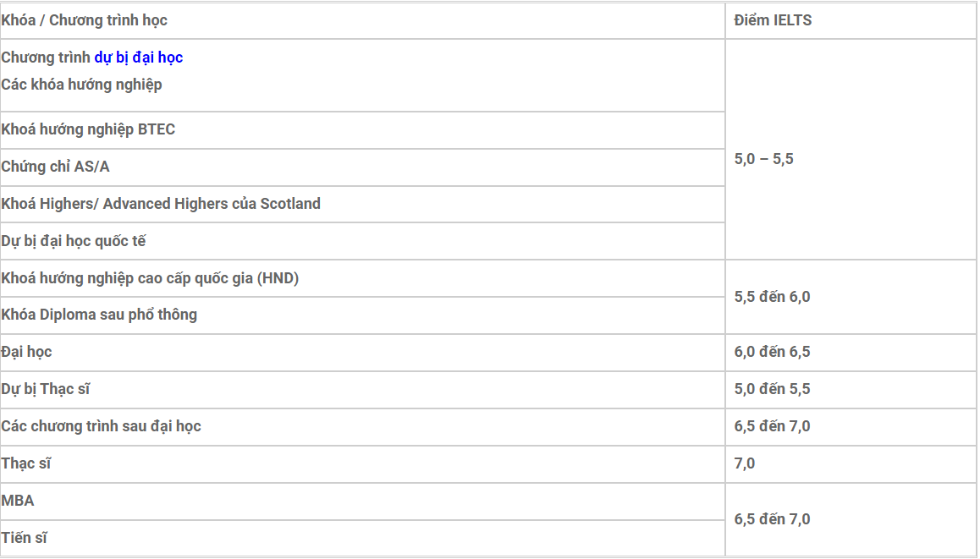Click 'Các khóa hướng nghiệp' text

click(81, 85)
